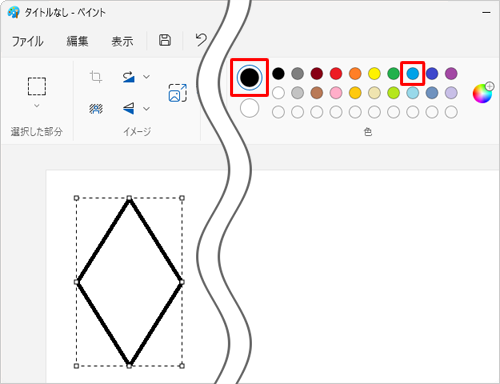
Task: Pick the yellow palette swatch
Action: click(374, 73)
